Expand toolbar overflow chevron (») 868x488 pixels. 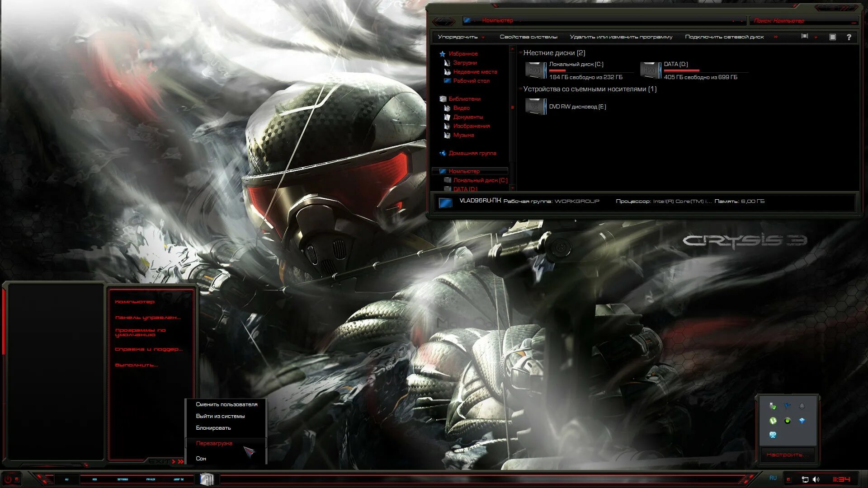click(x=776, y=37)
